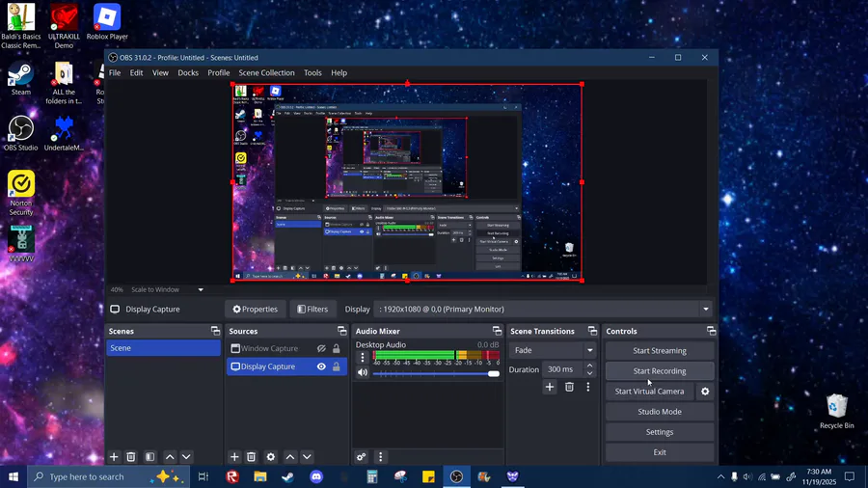
Task: Increase transition duration stepper
Action: pos(589,366)
